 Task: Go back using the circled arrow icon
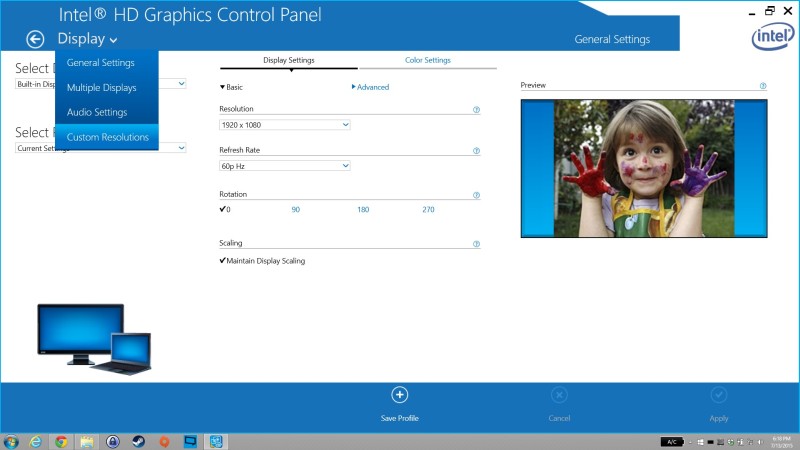35,39
